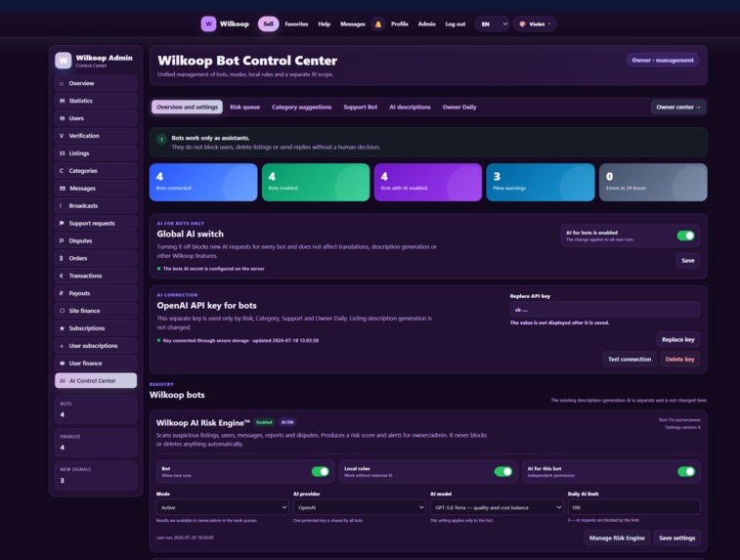Click the Daily AI limit input field
The height and width of the screenshot is (560, 740).
(x=633, y=507)
